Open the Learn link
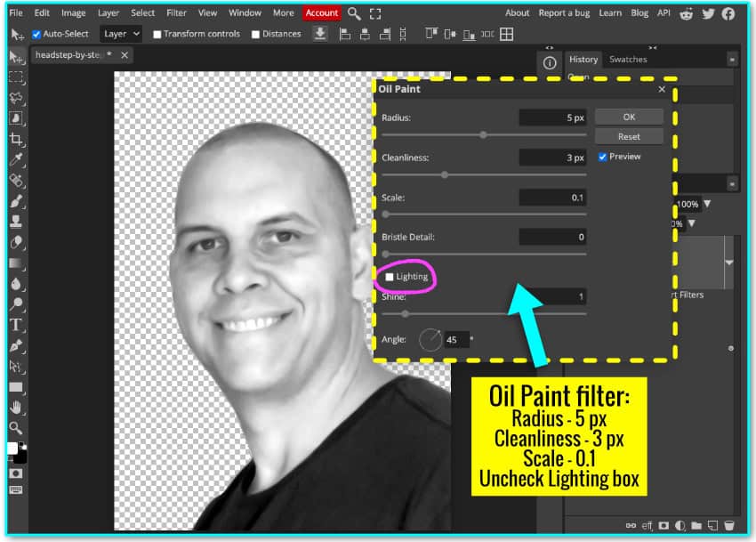Viewport: 756px width, 542px height. [x=610, y=13]
